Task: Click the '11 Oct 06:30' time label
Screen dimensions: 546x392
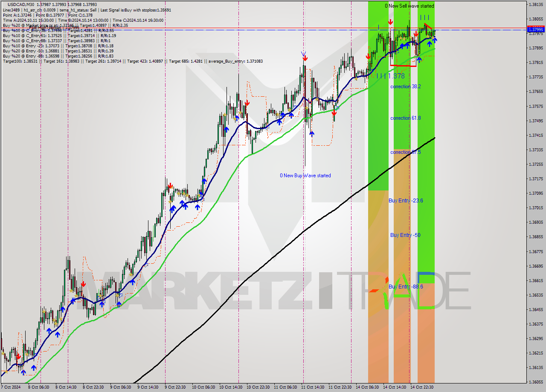Action: tap(285, 387)
